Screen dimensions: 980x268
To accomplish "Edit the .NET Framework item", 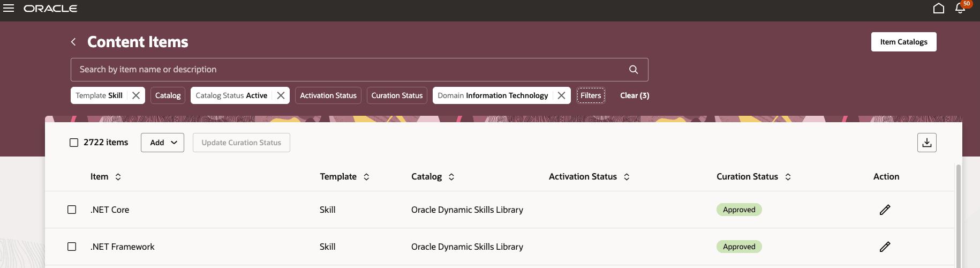I will [x=885, y=247].
